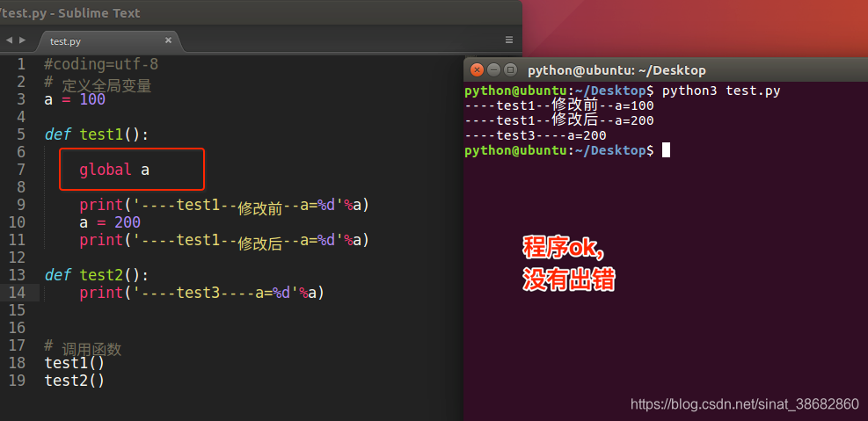This screenshot has height=421, width=868.
Task: Click line number 14 in the gutter
Action: click(x=18, y=293)
